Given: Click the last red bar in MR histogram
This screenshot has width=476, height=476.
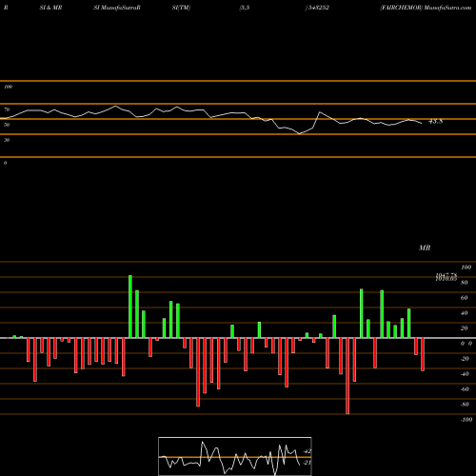Looking at the screenshot, I should pos(423,354).
